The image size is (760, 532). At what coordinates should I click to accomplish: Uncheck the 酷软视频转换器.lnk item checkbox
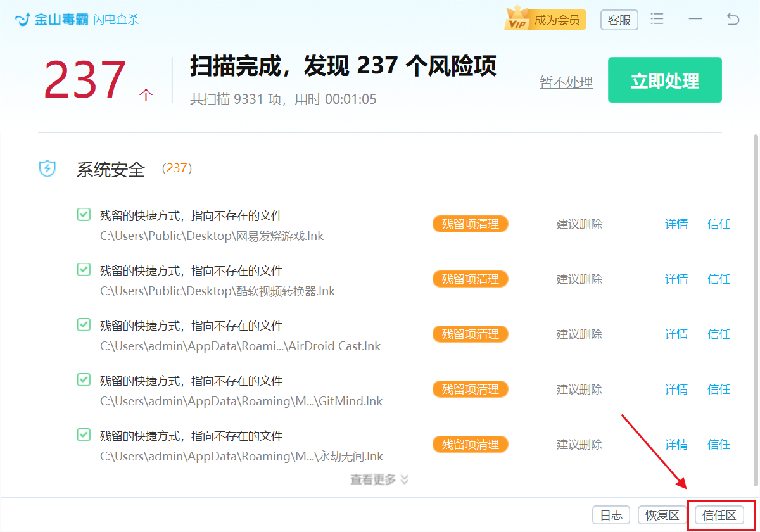pyautogui.click(x=84, y=270)
